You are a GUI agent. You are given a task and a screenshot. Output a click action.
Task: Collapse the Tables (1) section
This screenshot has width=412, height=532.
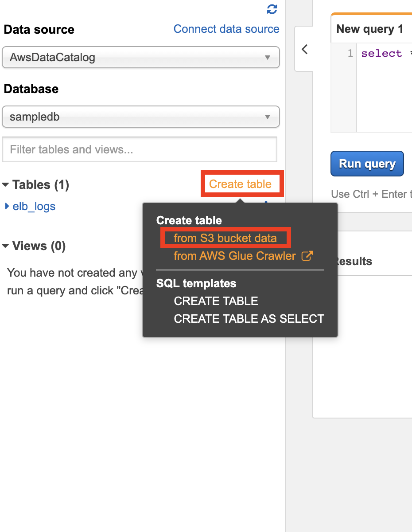tap(6, 185)
